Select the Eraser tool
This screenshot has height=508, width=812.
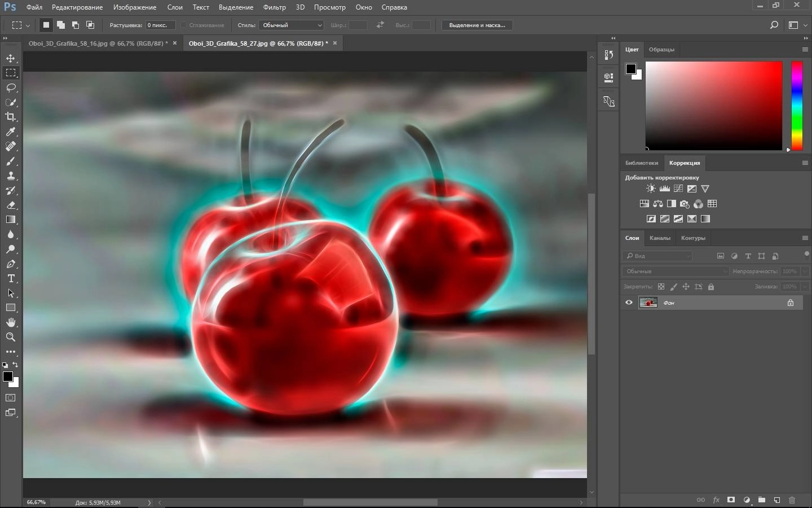11,205
